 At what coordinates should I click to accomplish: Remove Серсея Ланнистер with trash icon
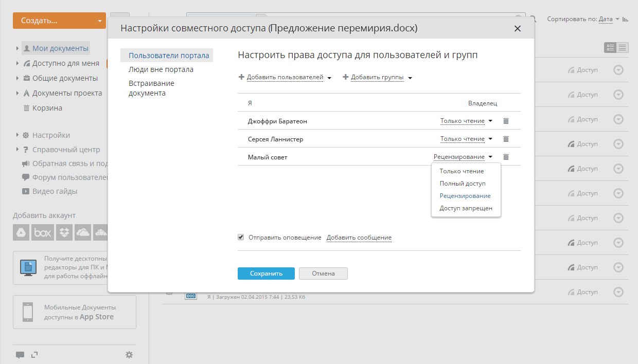click(506, 139)
